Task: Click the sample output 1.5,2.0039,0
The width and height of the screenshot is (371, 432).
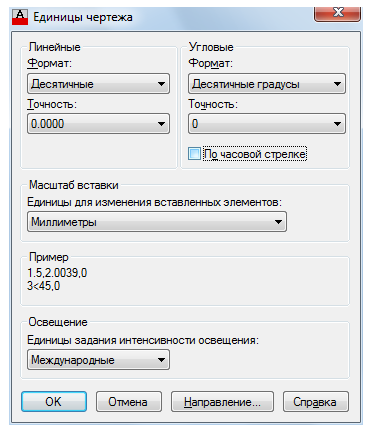Action: pos(57,273)
